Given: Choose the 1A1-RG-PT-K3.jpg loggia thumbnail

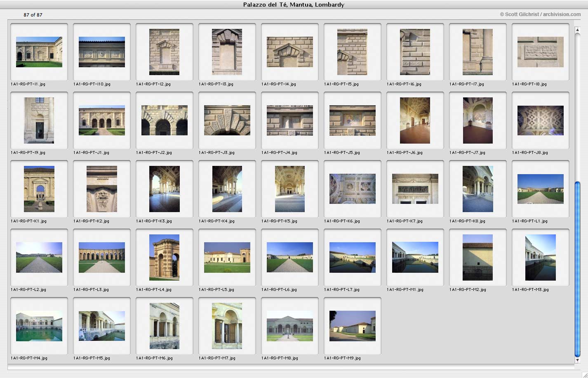Looking at the screenshot, I should pos(165,189).
